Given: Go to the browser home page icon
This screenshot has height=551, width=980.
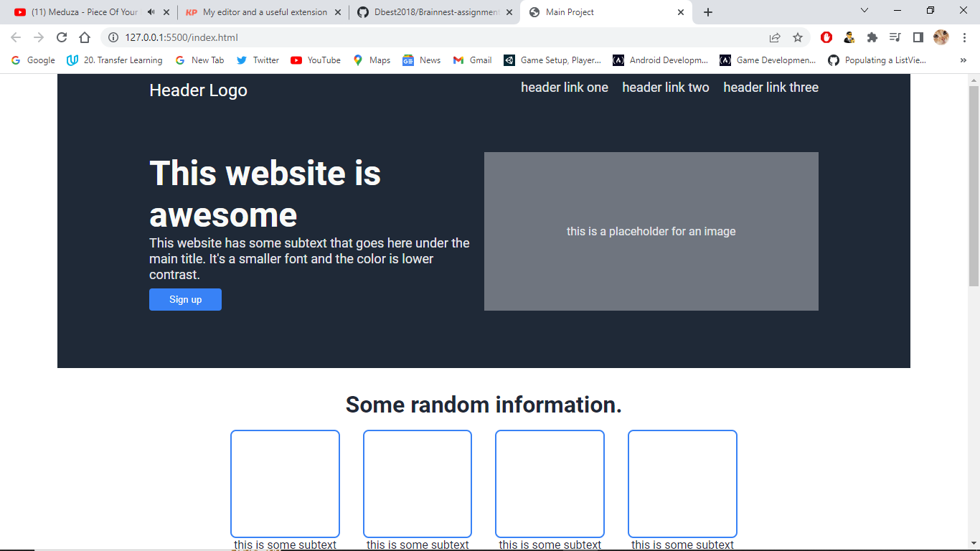Looking at the screenshot, I should pyautogui.click(x=85, y=37).
